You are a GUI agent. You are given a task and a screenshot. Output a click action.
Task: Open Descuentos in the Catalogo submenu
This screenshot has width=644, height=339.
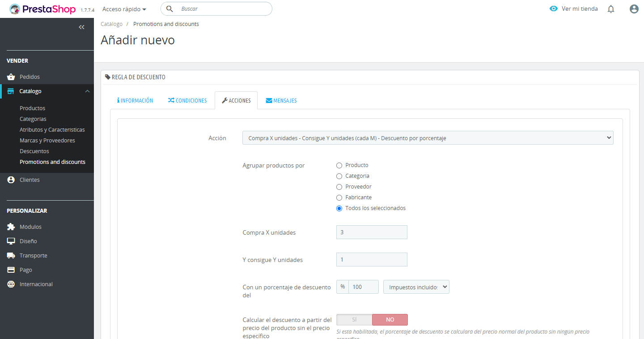34,151
